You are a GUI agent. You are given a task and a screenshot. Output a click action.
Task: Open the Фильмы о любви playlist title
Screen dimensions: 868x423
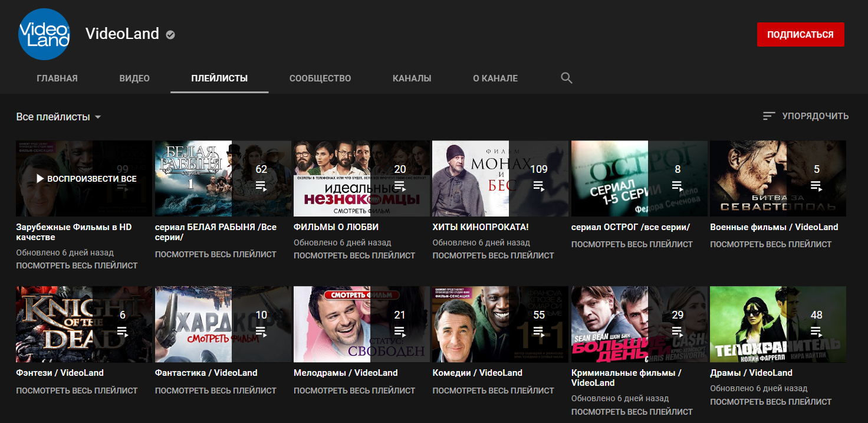click(336, 227)
